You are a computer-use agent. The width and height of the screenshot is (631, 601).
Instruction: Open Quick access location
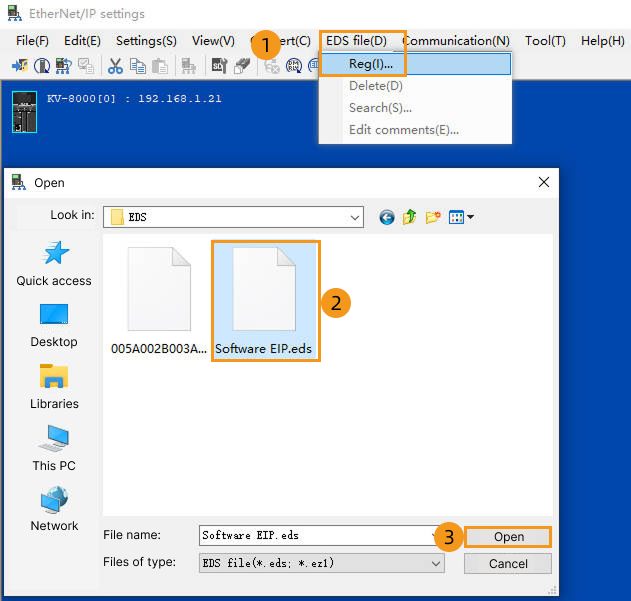point(54,263)
